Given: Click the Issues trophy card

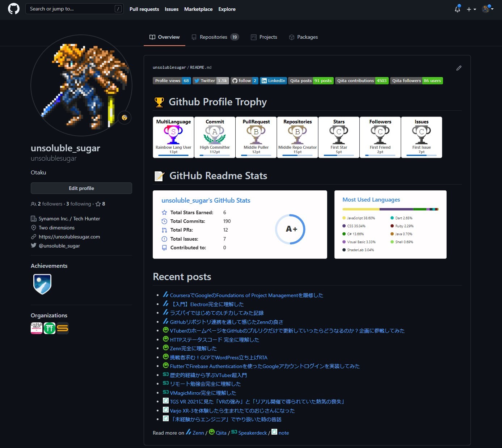Looking at the screenshot, I should point(421,137).
